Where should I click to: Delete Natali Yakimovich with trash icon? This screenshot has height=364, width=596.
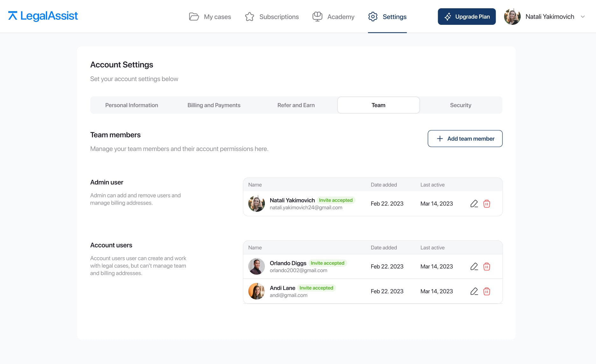(486, 204)
